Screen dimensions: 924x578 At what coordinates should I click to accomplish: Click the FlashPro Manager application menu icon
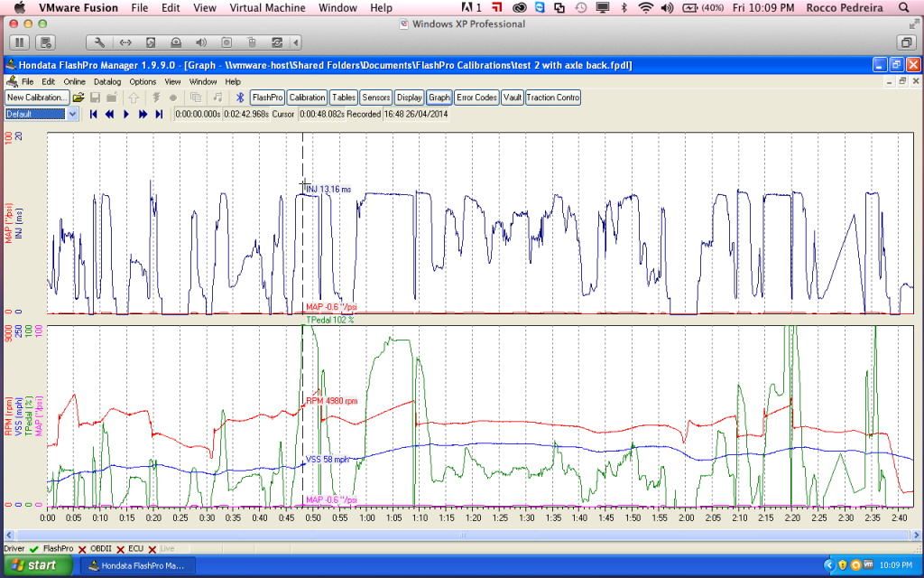[x=11, y=81]
